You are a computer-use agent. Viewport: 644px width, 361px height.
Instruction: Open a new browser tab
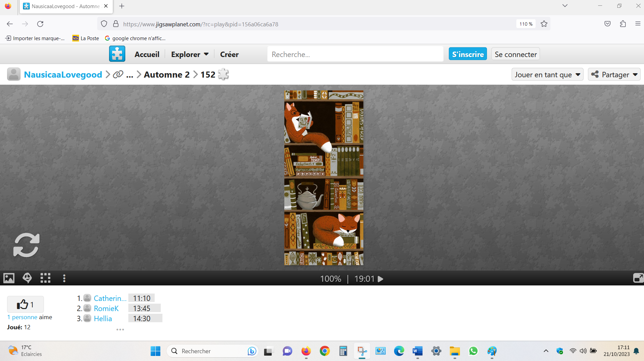(122, 6)
